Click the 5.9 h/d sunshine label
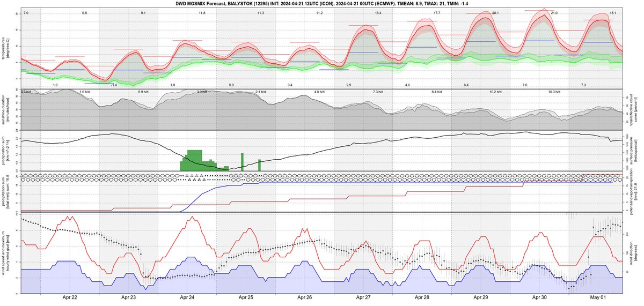644x306 pixels. (x=143, y=92)
